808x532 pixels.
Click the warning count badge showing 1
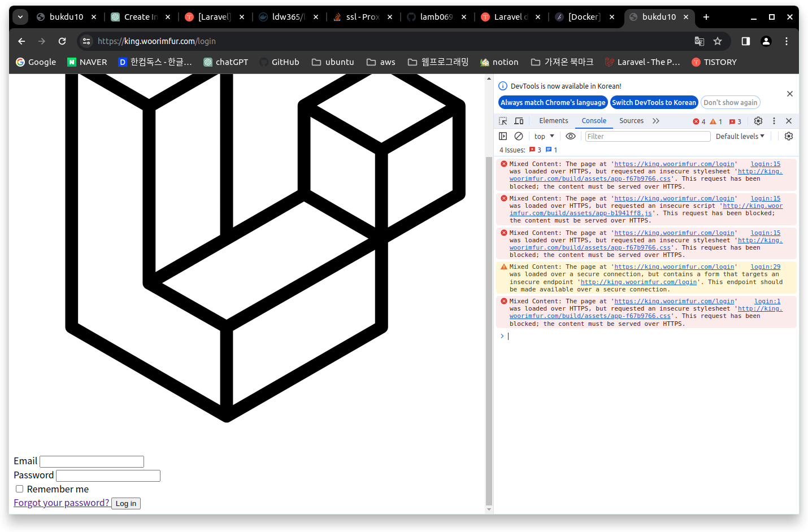(716, 121)
